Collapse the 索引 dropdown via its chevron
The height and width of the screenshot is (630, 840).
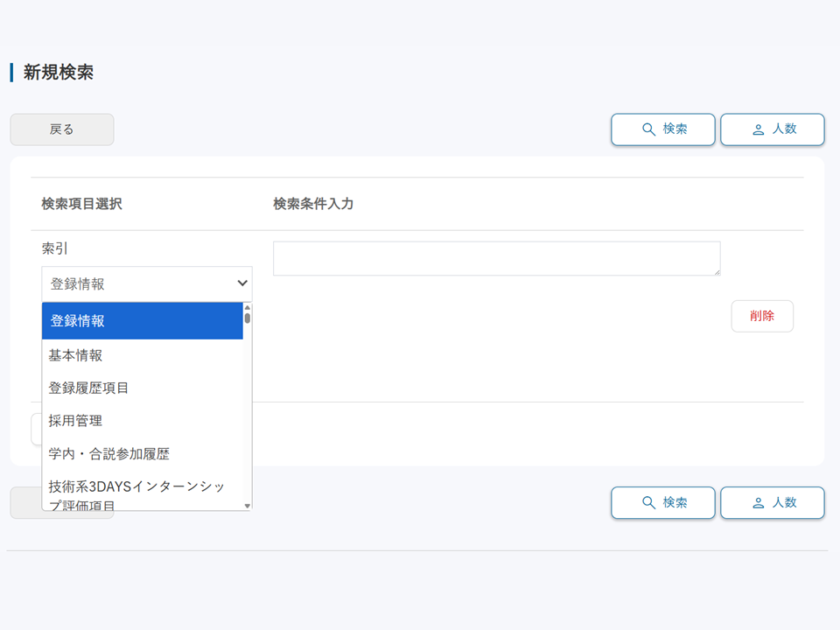(x=241, y=283)
